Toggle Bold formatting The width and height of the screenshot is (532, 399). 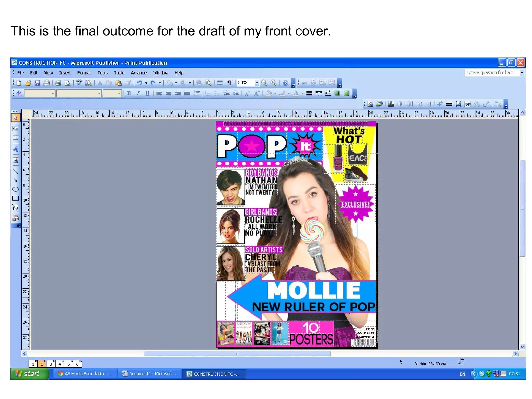129,93
